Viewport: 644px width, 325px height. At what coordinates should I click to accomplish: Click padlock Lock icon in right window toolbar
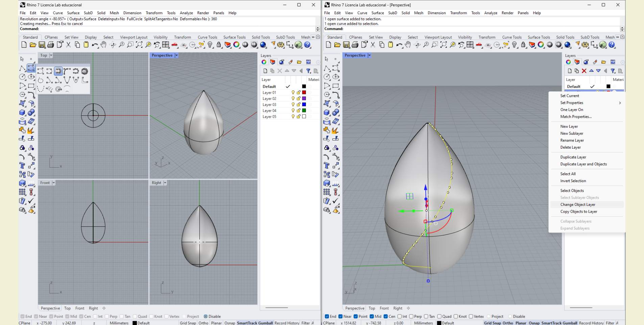click(523, 45)
